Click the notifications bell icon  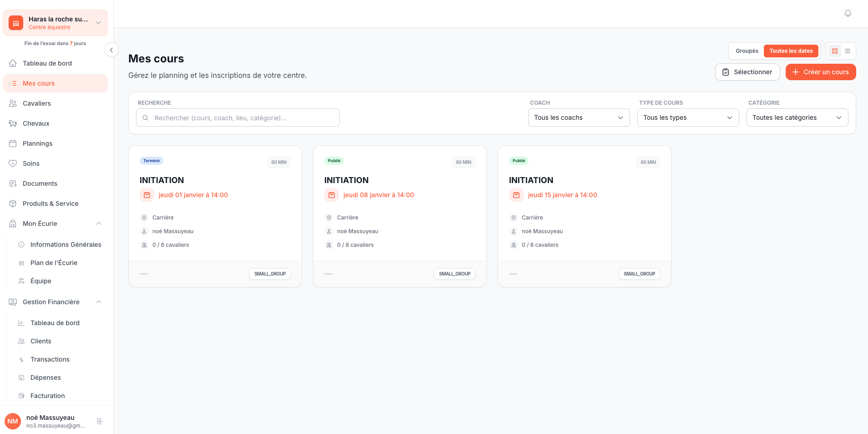[x=848, y=13]
